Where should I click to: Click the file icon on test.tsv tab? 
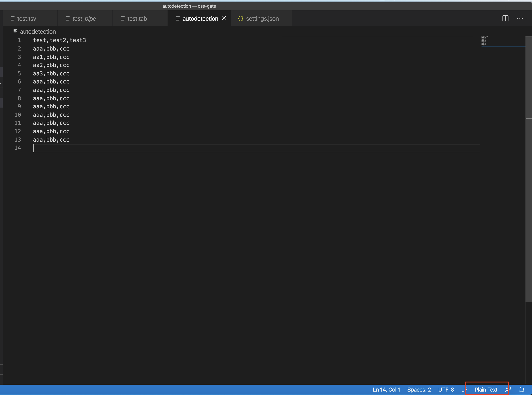click(12, 18)
